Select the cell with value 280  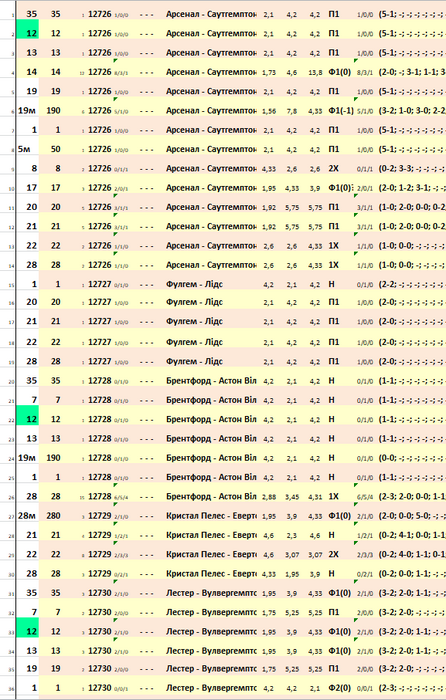pyautogui.click(x=53, y=516)
